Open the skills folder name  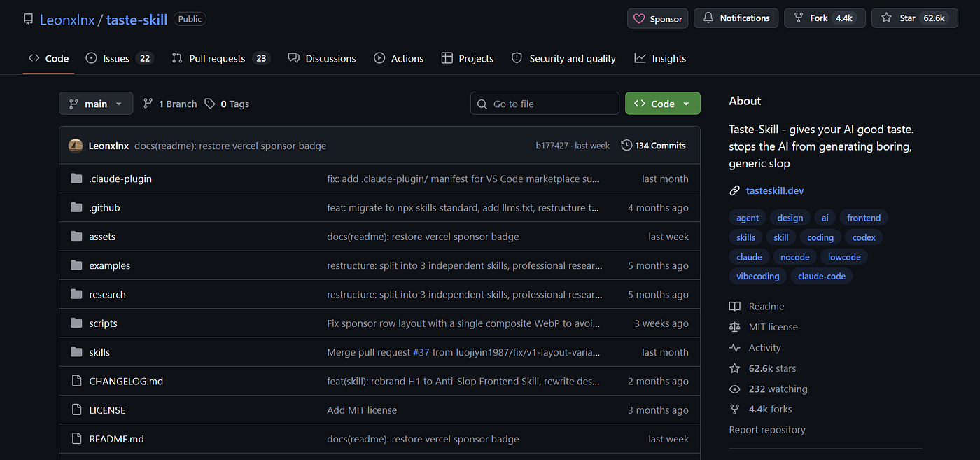coord(99,352)
